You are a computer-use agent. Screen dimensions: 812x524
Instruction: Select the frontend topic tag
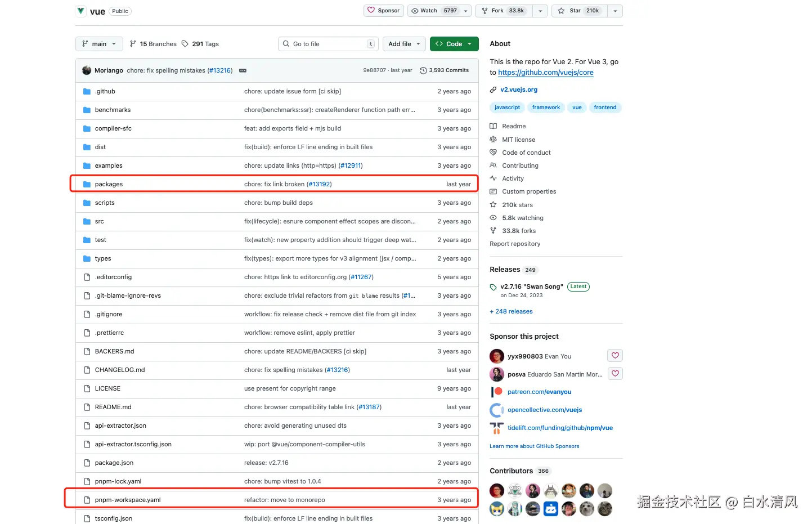click(605, 108)
